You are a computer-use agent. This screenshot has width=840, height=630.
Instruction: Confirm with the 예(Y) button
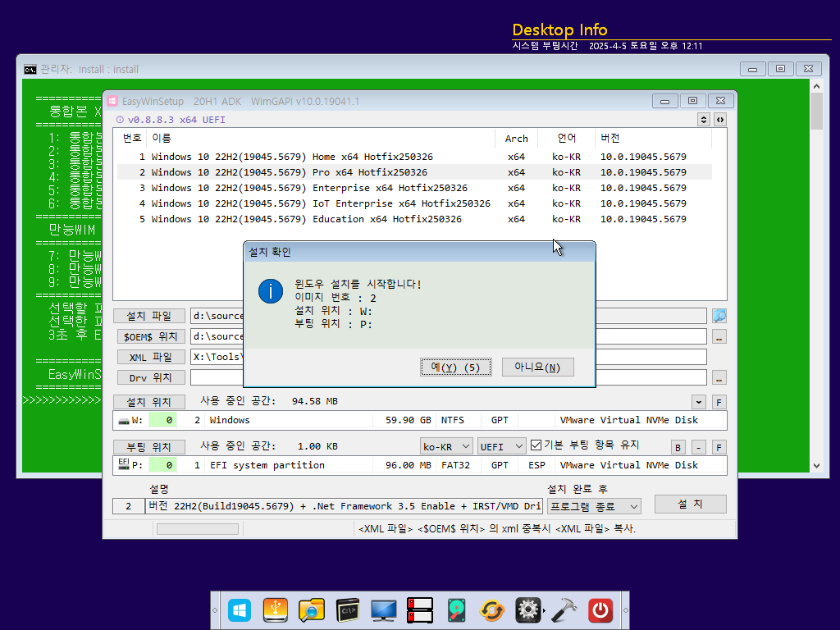pyautogui.click(x=456, y=367)
